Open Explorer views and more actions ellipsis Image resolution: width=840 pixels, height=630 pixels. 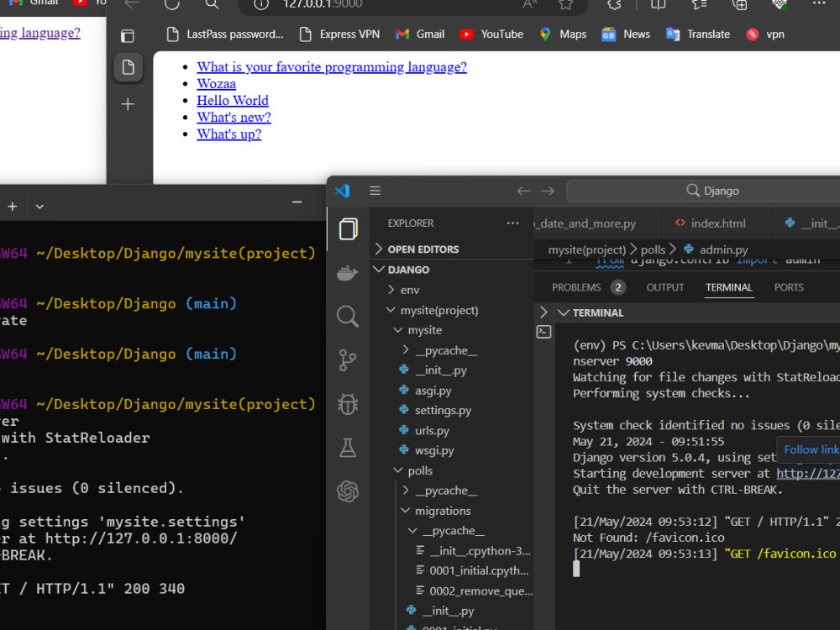click(512, 223)
